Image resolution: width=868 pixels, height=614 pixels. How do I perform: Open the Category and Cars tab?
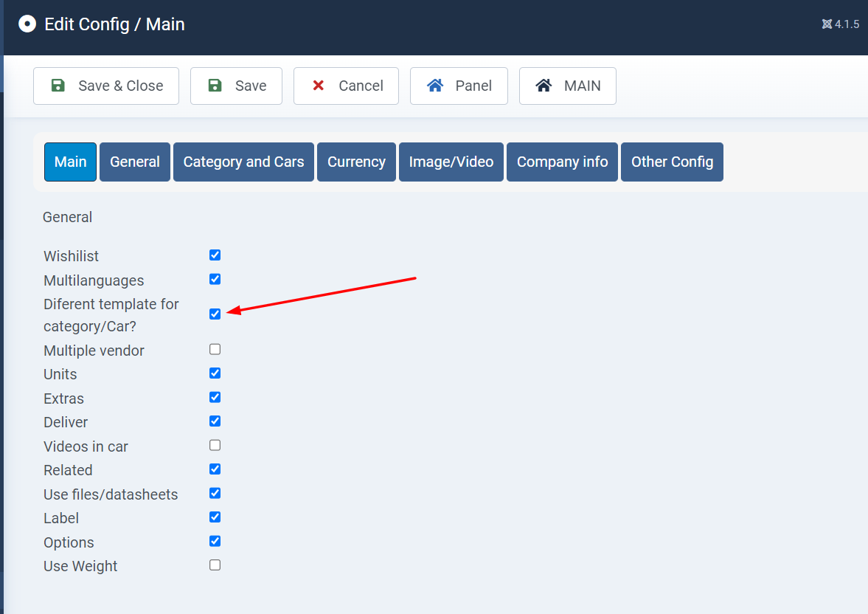(243, 162)
